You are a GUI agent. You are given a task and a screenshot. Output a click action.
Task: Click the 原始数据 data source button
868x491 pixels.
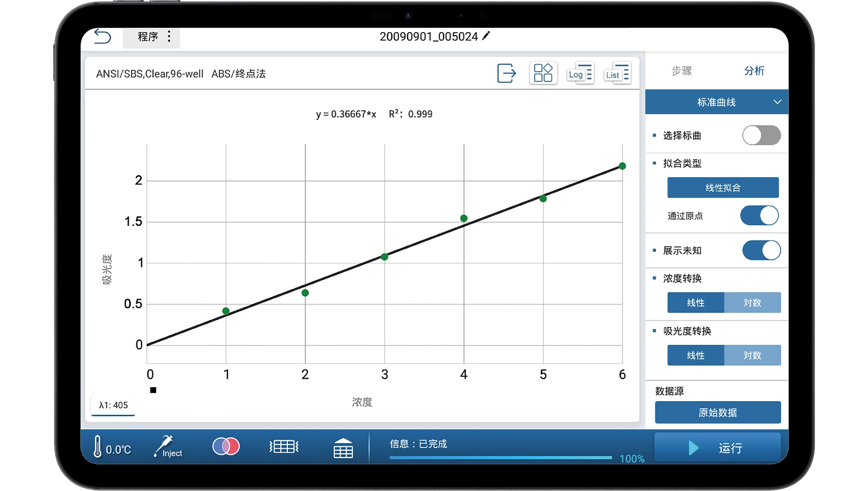(x=718, y=412)
